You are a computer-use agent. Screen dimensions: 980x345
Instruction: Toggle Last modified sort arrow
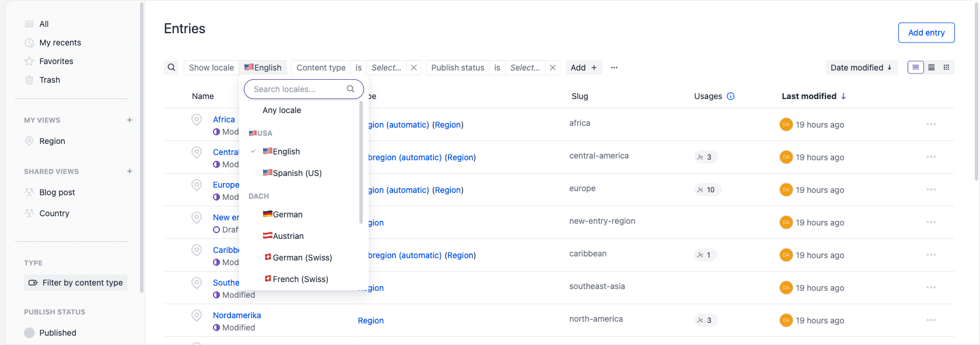(843, 96)
